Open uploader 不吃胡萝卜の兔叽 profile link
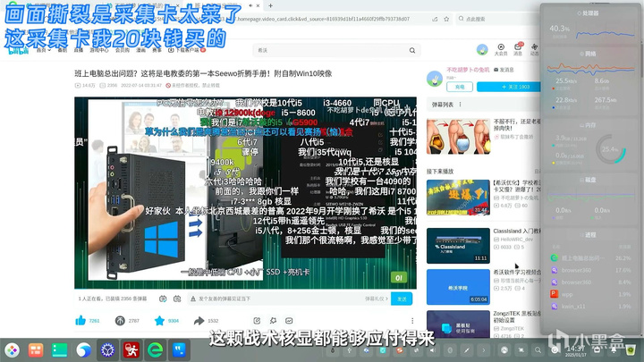Screen dimensions: 644x362 click(x=468, y=70)
